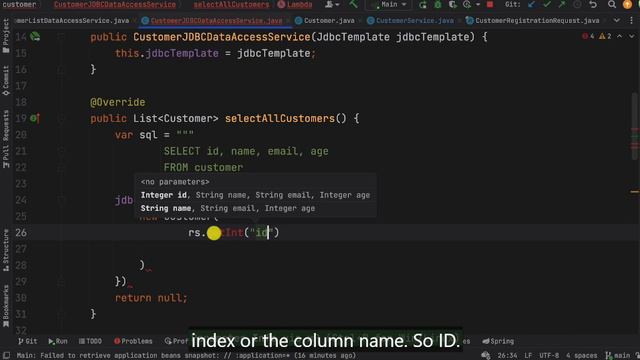Image resolution: width=640 pixels, height=360 pixels.
Task: Open the Project tool window
Action: pyautogui.click(x=6, y=36)
